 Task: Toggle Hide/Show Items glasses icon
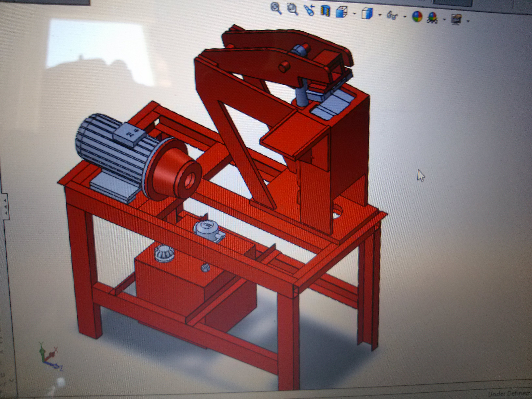click(392, 15)
